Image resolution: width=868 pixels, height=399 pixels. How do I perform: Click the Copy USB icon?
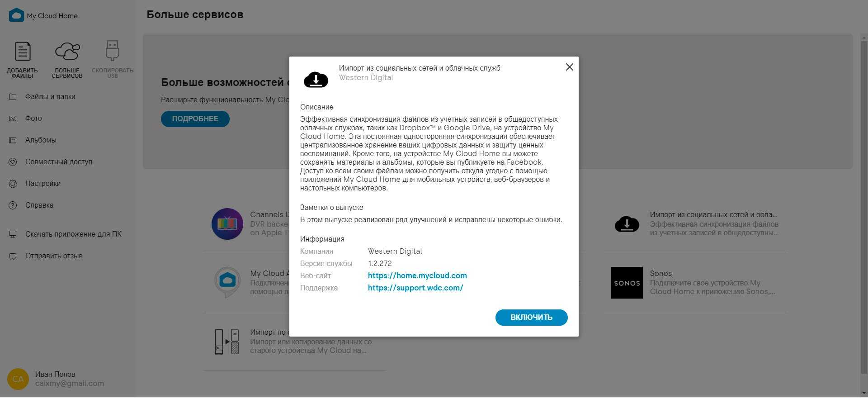(112, 51)
